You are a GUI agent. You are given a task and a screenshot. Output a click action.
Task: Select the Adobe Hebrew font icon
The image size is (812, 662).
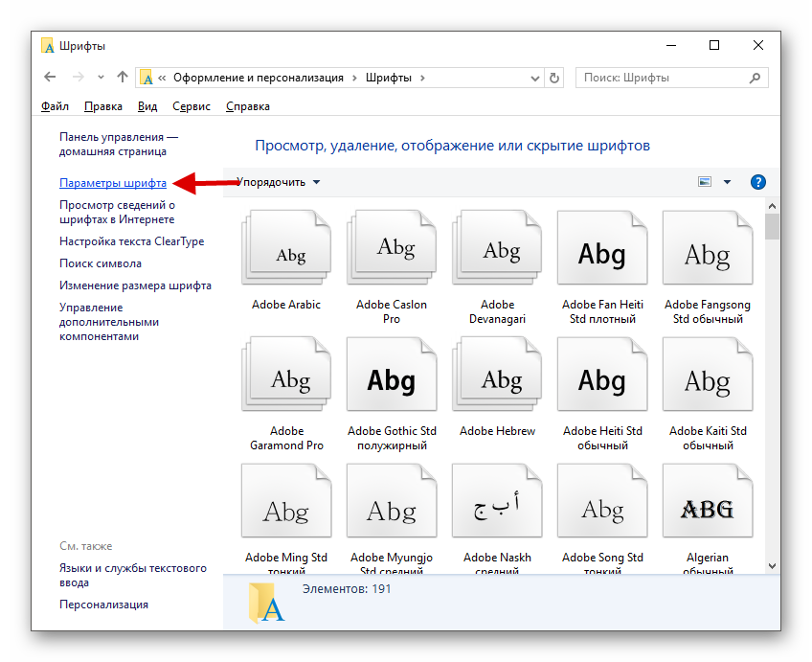point(497,374)
